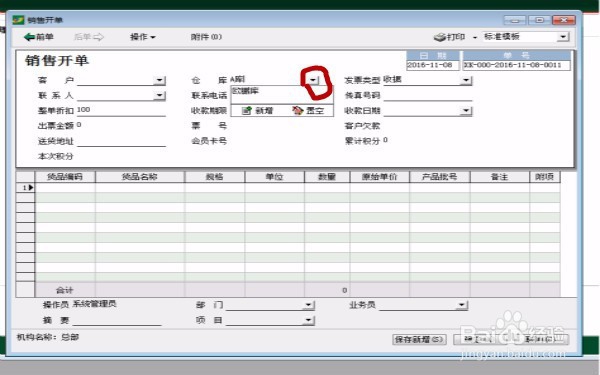Click the 原始单价 column header

(379, 177)
